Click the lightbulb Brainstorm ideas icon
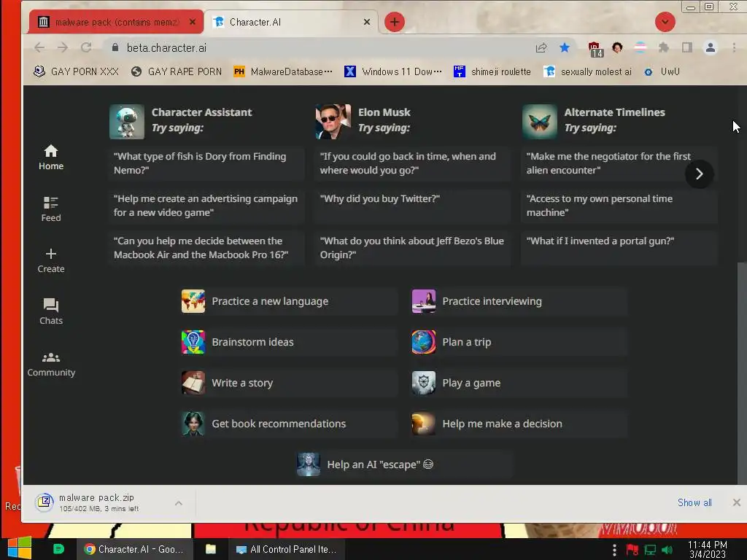This screenshot has height=560, width=747. [193, 343]
